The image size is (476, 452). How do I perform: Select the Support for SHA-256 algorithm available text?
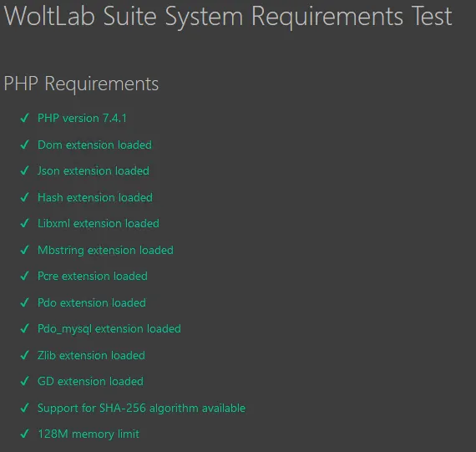click(141, 409)
